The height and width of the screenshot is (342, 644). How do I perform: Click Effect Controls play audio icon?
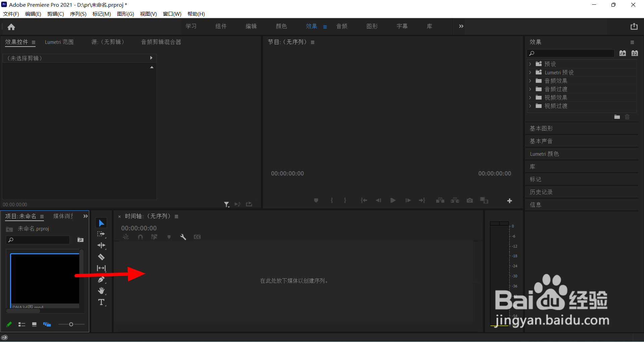point(237,204)
